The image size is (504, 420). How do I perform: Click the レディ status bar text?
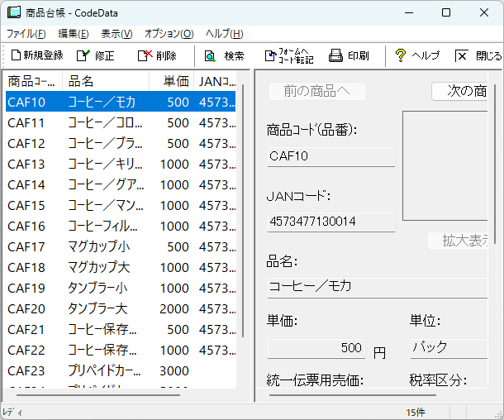click(x=12, y=413)
